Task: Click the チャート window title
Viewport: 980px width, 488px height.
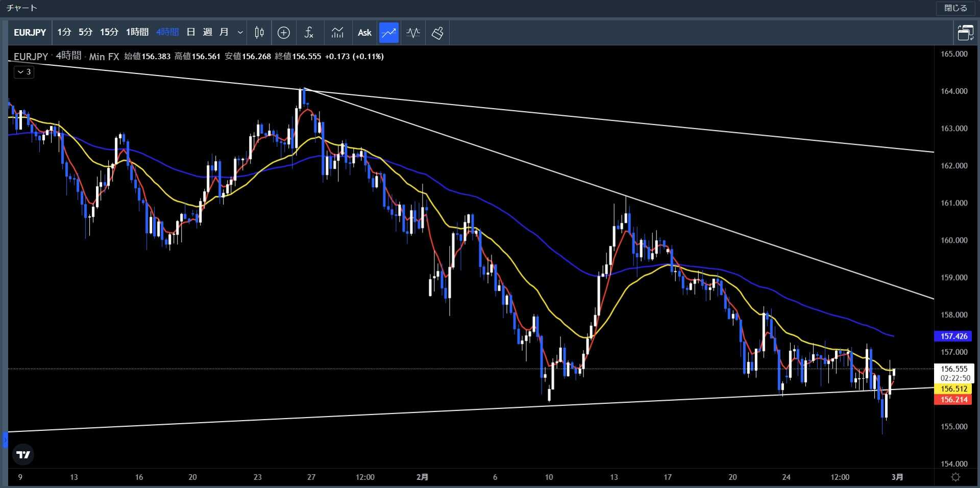Action: [x=22, y=8]
